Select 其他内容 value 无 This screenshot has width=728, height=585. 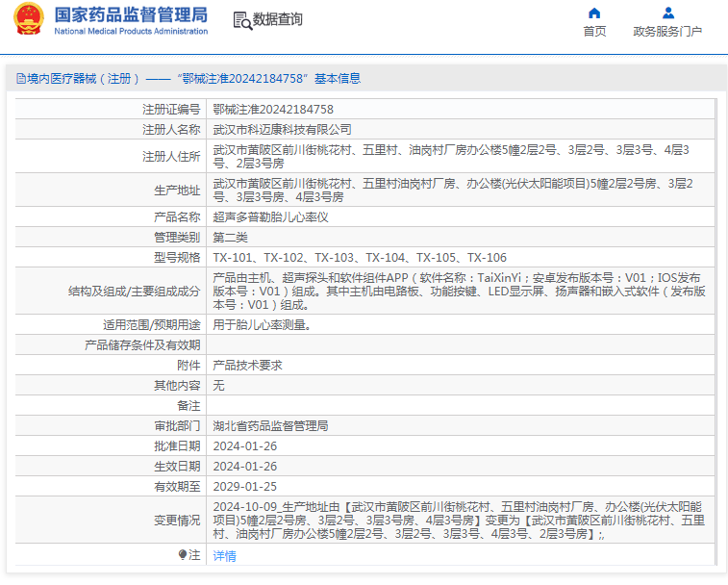[218, 385]
